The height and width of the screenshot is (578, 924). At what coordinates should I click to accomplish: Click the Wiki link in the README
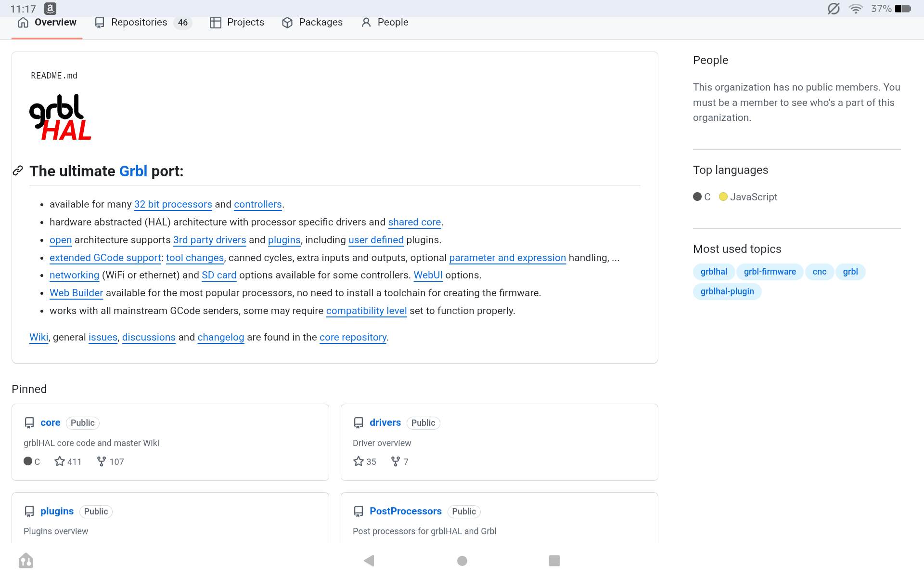[x=38, y=337]
